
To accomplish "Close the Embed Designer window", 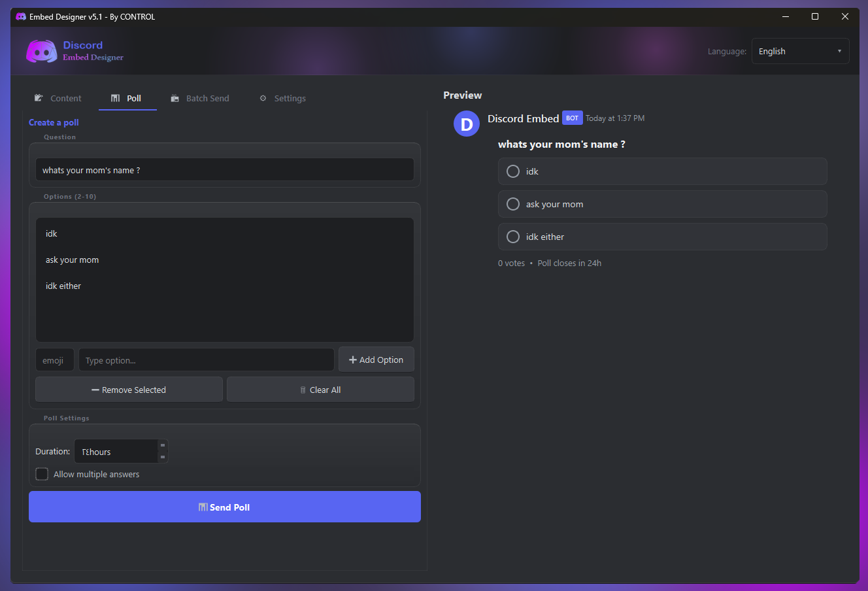I will pyautogui.click(x=845, y=17).
